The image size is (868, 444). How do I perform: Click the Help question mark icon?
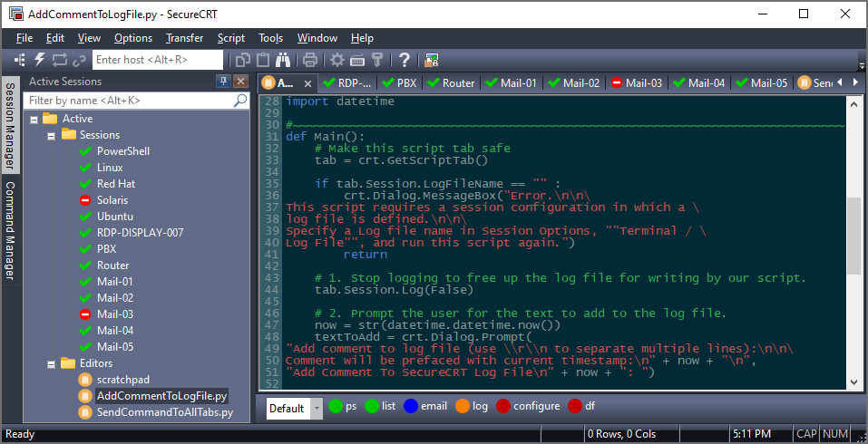pyautogui.click(x=405, y=60)
